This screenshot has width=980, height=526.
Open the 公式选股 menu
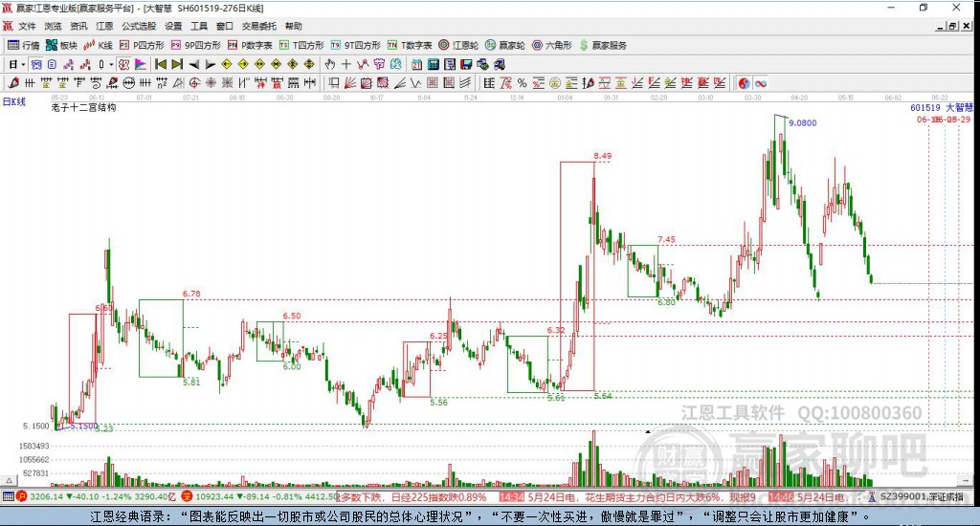139,26
